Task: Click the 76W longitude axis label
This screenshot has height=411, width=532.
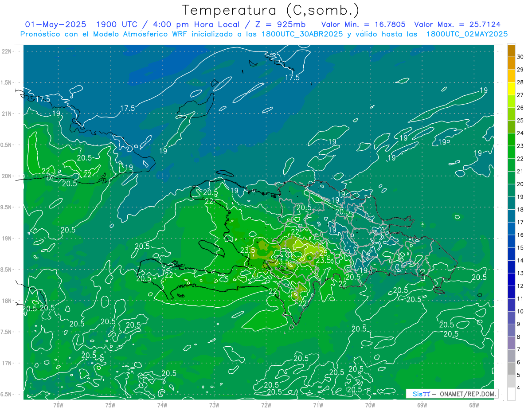Action: point(58,405)
